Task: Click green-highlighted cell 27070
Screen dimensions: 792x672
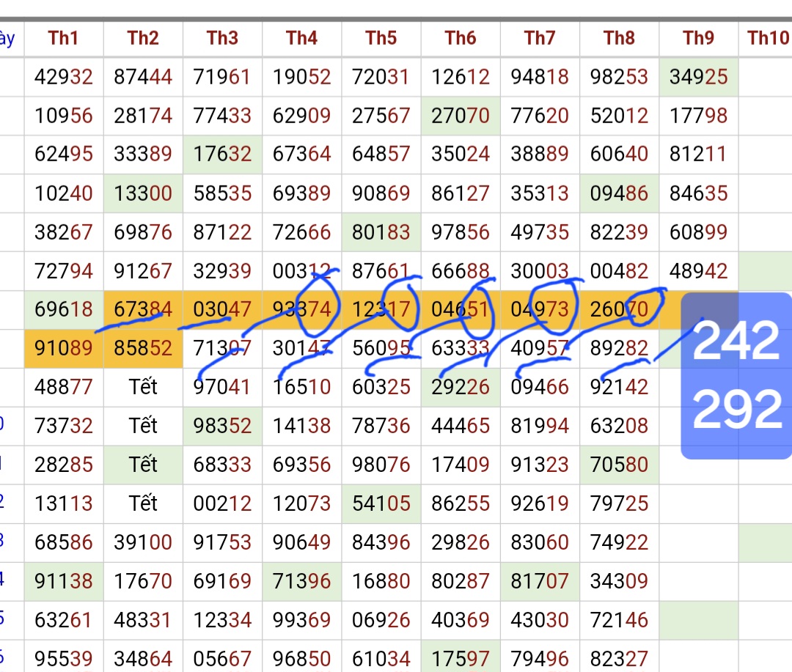Action: tap(460, 116)
